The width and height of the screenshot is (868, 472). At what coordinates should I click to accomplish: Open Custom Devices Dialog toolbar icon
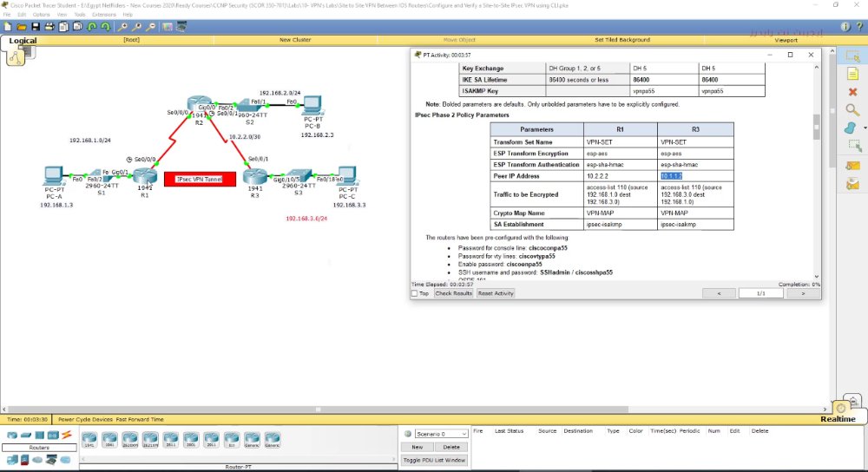[181, 27]
